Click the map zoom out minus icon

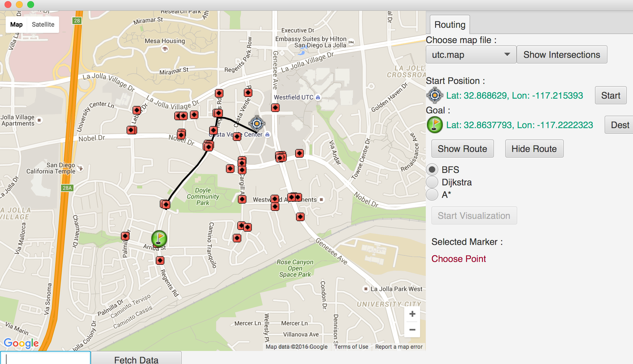click(412, 330)
